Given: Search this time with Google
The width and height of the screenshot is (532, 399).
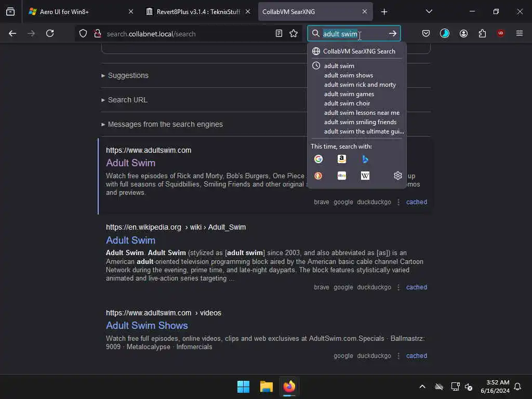Looking at the screenshot, I should coord(318,159).
